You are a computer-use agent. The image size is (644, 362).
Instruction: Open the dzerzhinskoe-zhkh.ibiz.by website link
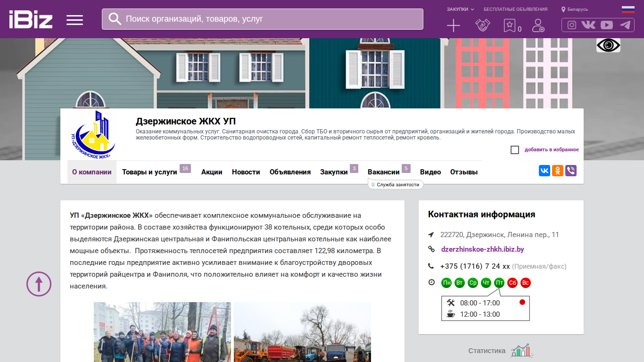click(x=482, y=249)
